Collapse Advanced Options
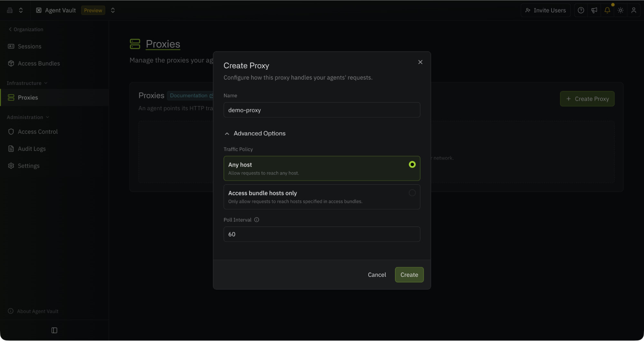 pos(255,134)
